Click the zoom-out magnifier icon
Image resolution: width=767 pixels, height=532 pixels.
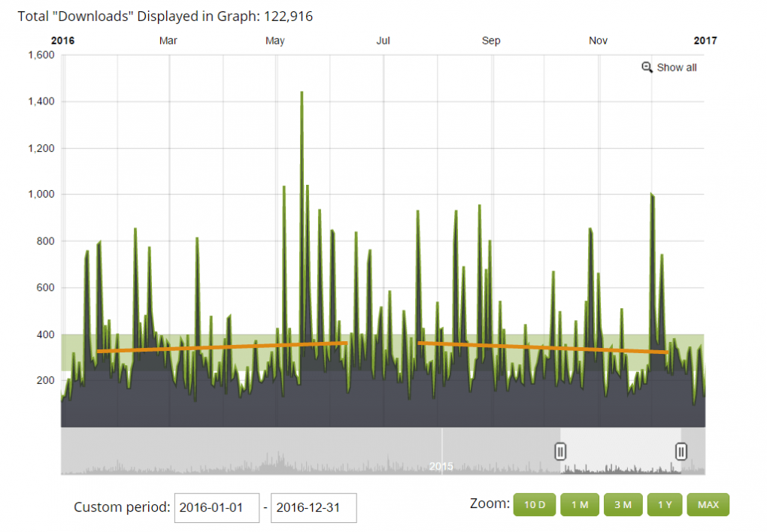[647, 67]
